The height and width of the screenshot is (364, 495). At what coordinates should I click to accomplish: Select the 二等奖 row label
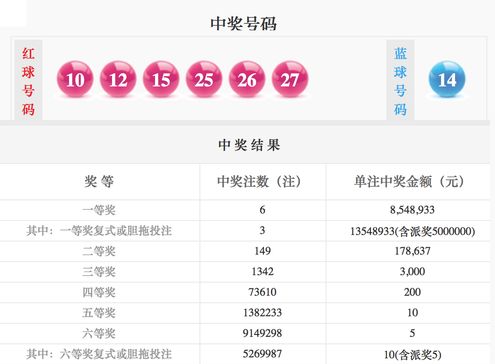pos(99,251)
